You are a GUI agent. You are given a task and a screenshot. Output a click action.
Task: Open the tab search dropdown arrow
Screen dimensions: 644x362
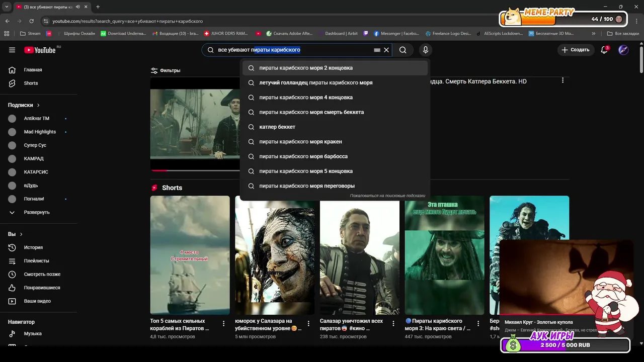pos(6,7)
